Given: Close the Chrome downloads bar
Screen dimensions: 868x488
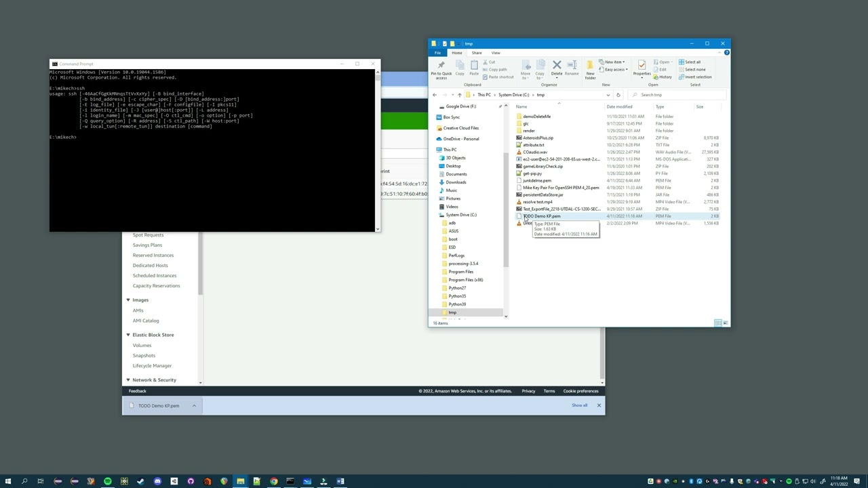Looking at the screenshot, I should [x=599, y=405].
